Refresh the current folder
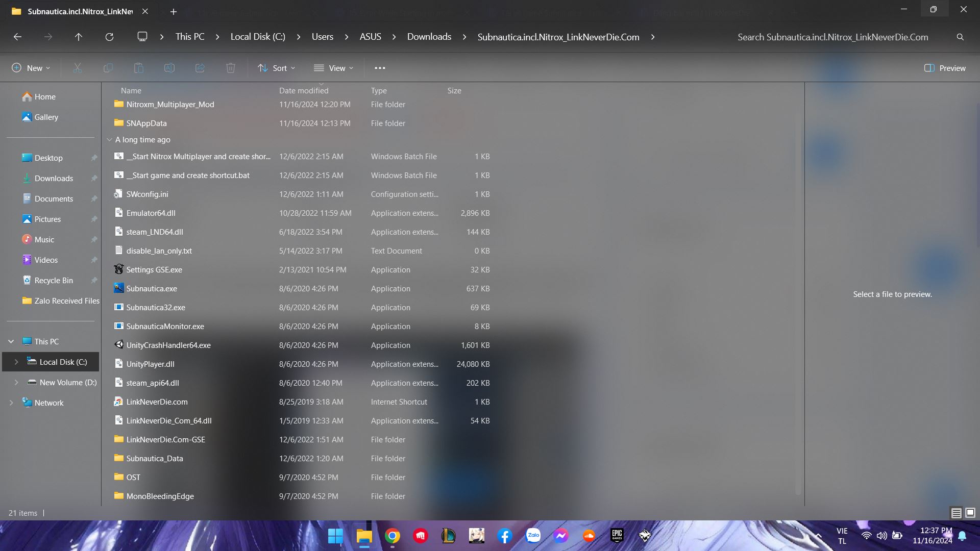980x551 pixels. tap(109, 36)
